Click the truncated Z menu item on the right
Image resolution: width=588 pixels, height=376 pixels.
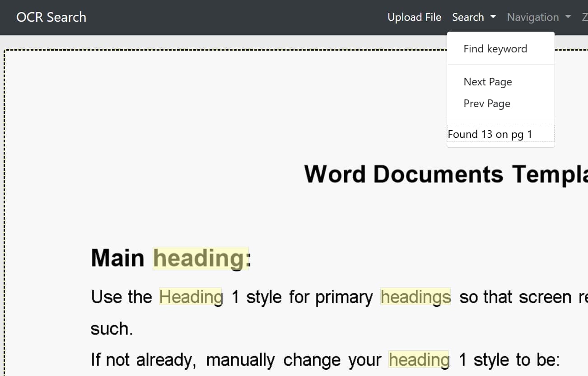[584, 17]
